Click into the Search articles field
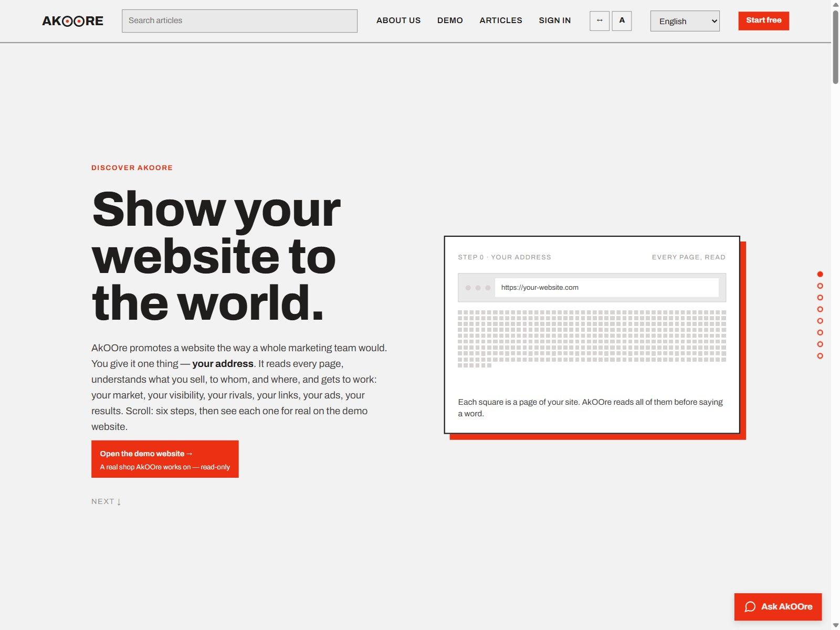840x630 pixels. (x=239, y=21)
